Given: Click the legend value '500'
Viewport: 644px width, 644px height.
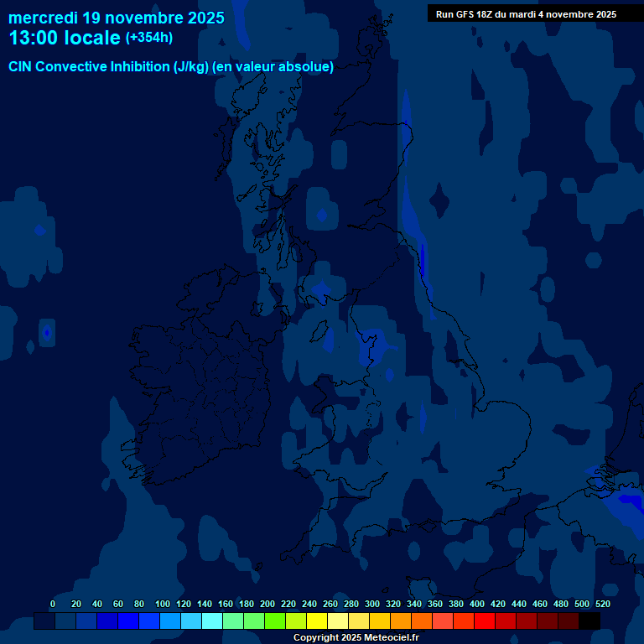Looking at the screenshot, I should [581, 604].
